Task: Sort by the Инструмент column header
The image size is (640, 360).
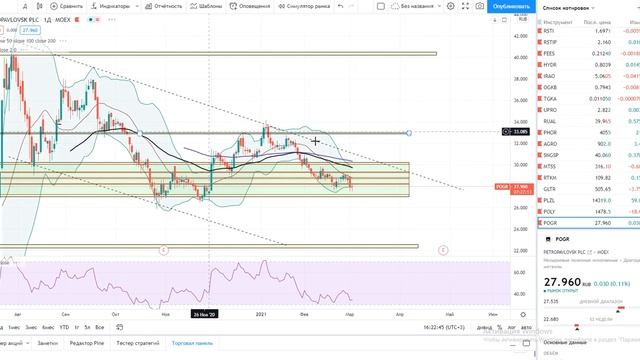Action: click(x=558, y=22)
